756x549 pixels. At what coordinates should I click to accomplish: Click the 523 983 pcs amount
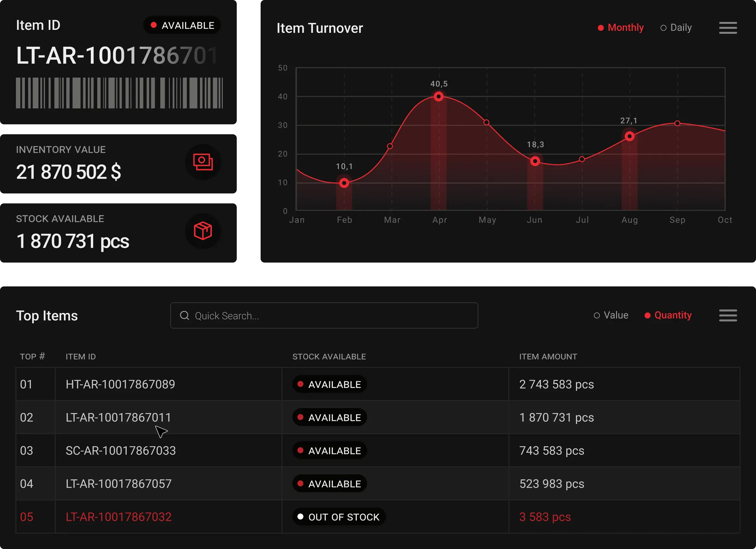[552, 484]
